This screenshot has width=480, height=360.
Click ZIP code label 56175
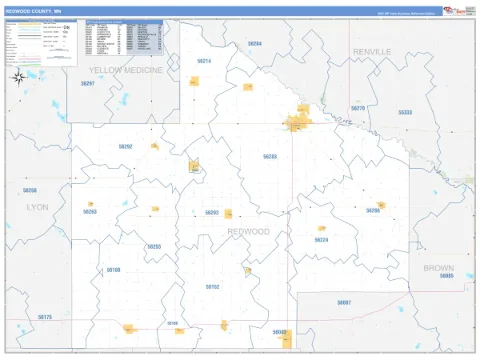point(45,317)
